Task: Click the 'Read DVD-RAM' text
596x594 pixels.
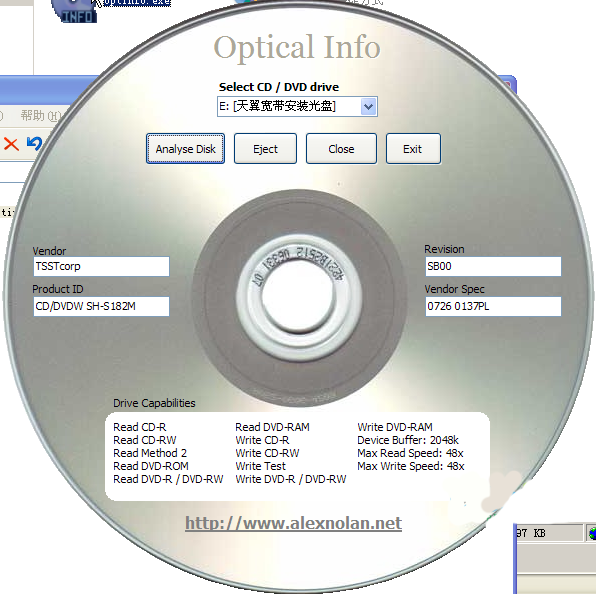Action: [x=272, y=427]
